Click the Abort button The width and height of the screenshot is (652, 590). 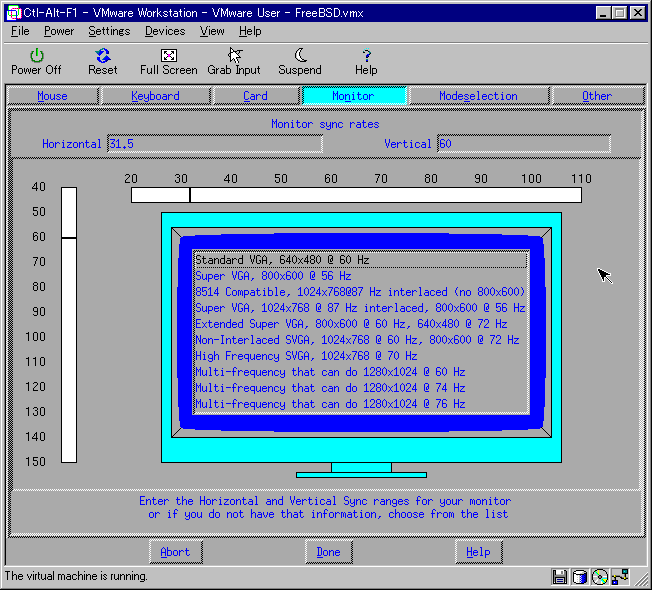click(175, 552)
